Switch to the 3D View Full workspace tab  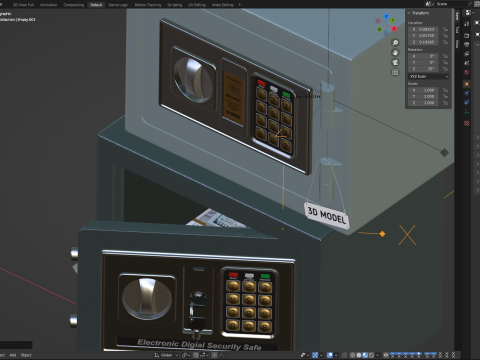tap(23, 5)
